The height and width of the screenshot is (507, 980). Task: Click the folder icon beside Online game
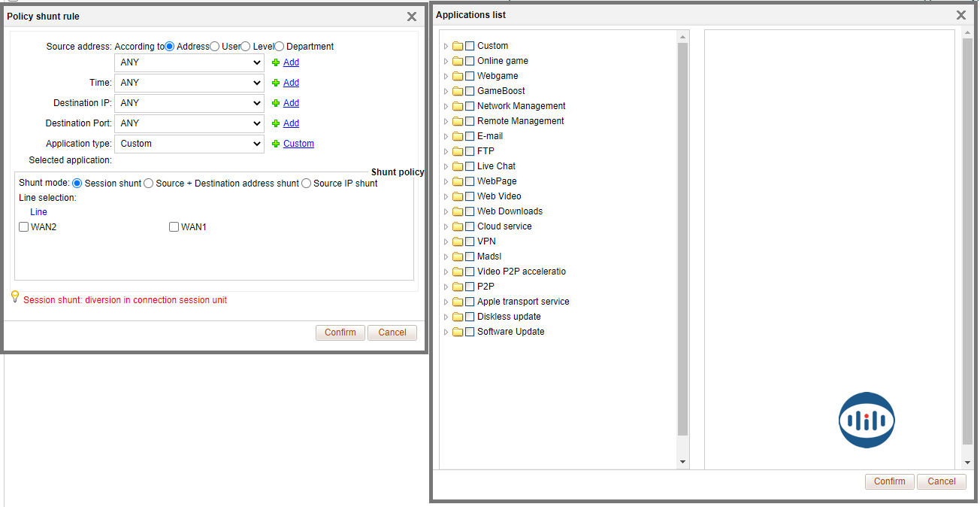pyautogui.click(x=458, y=61)
